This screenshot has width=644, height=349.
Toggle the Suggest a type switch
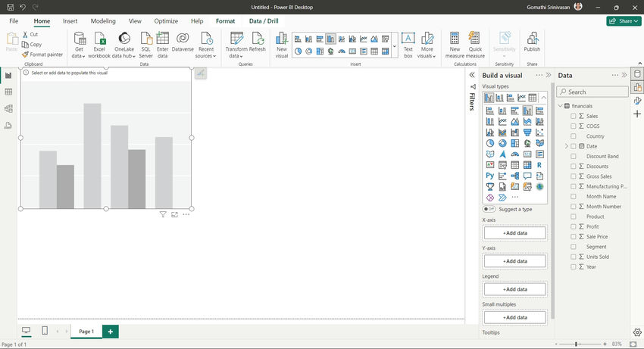489,209
